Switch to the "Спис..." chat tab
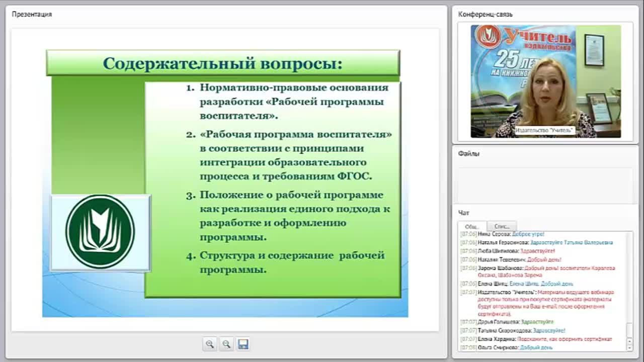 pos(502,226)
